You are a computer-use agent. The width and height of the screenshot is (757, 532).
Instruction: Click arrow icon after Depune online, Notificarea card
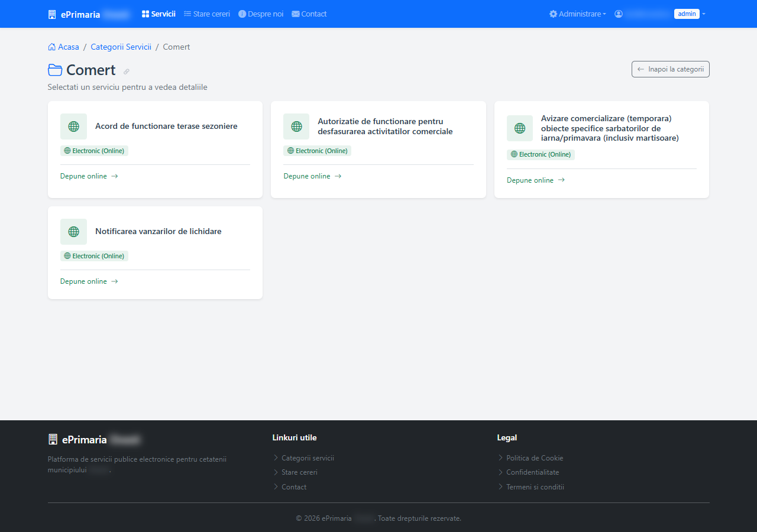[x=115, y=281]
